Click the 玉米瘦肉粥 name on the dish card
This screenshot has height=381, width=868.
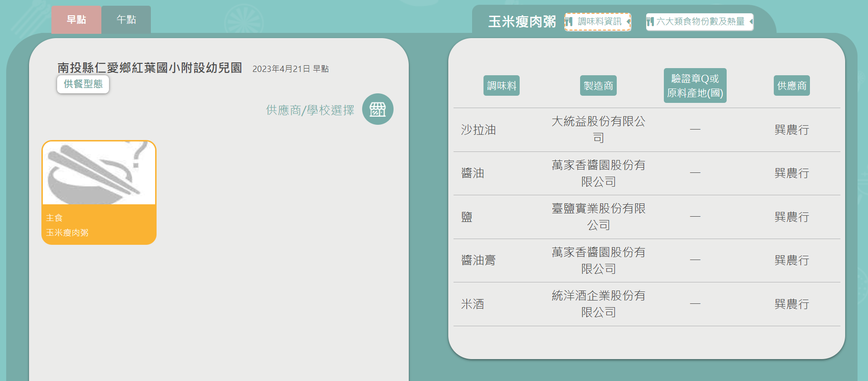(x=67, y=232)
